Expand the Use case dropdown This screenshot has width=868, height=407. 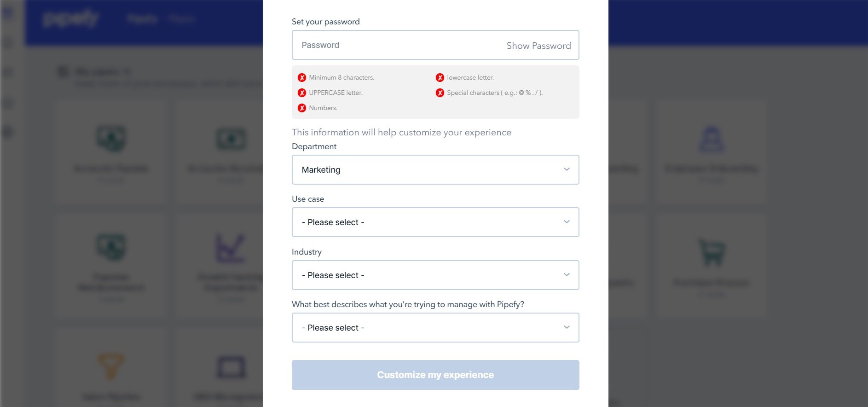click(x=435, y=222)
